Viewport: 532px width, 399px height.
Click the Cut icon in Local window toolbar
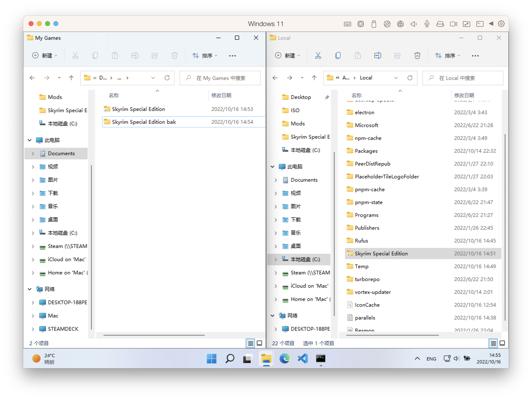(x=318, y=56)
